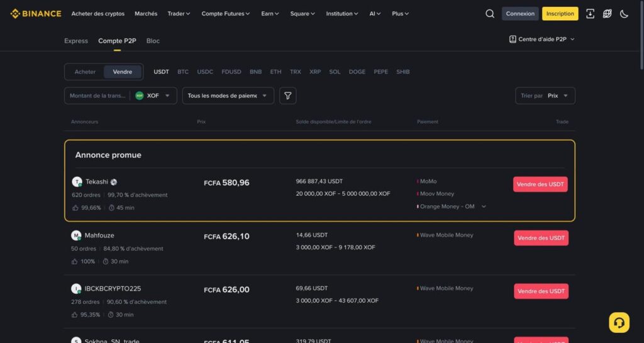Click Tekashi's verified badge icon

coord(114,182)
